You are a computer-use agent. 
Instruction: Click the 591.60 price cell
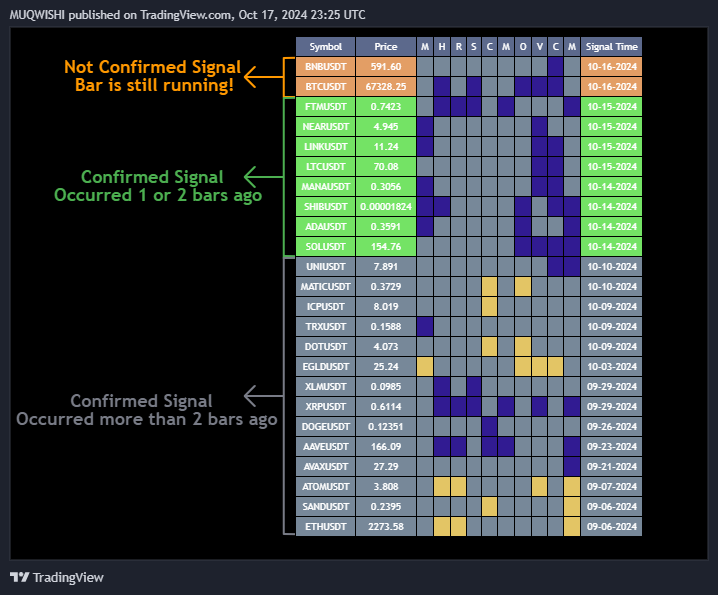point(386,66)
